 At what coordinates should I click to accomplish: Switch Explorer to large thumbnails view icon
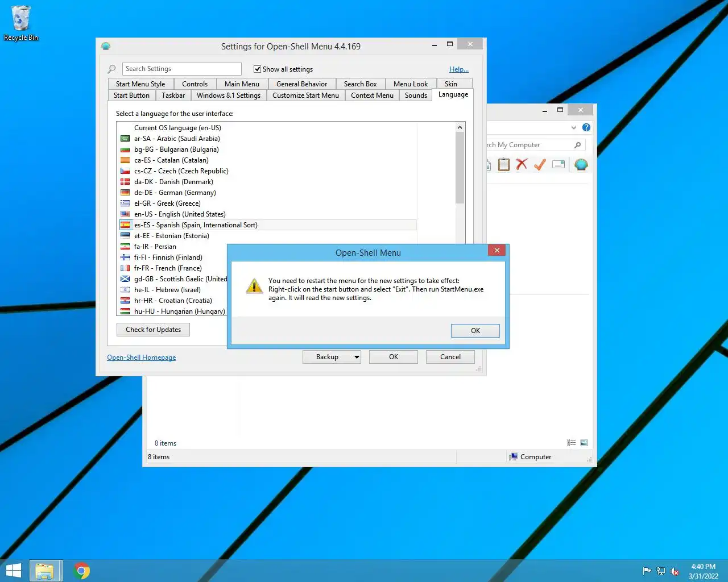click(584, 443)
